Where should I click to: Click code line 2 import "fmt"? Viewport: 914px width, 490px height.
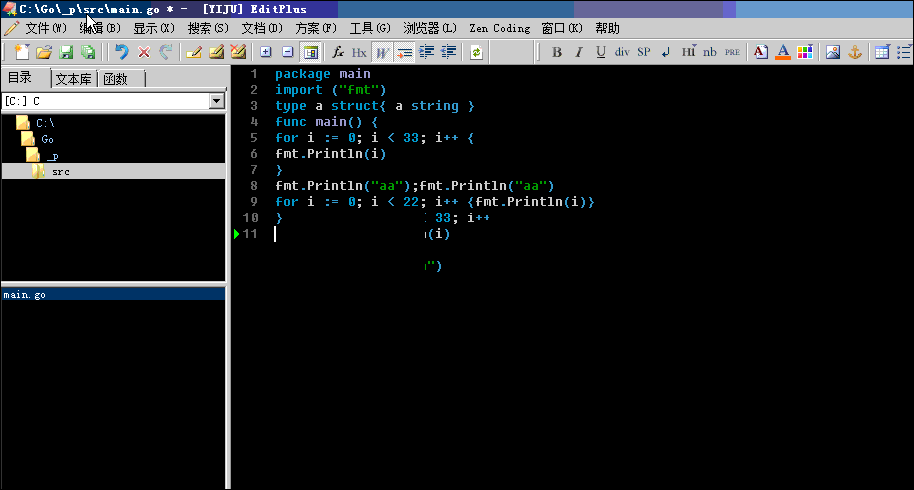pyautogui.click(x=331, y=90)
